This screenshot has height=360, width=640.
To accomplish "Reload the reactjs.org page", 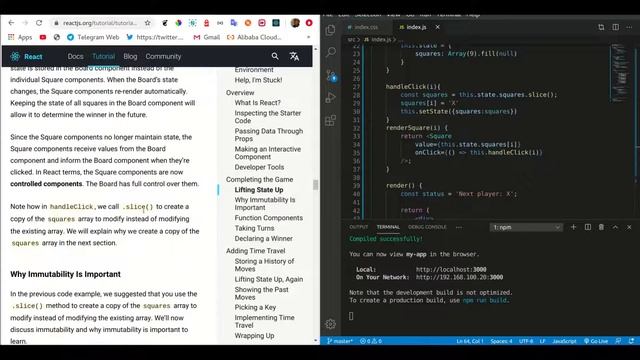I will click(39, 23).
